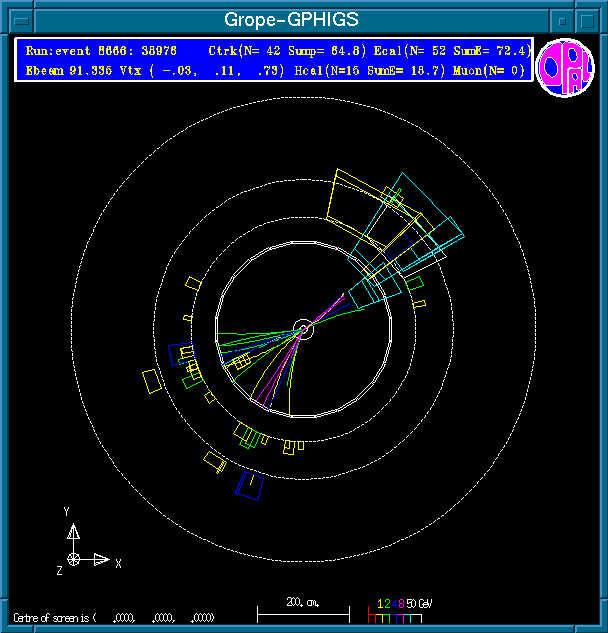608x633 pixels.
Task: Click the event vertex circle at detector center
Action: [x=304, y=327]
